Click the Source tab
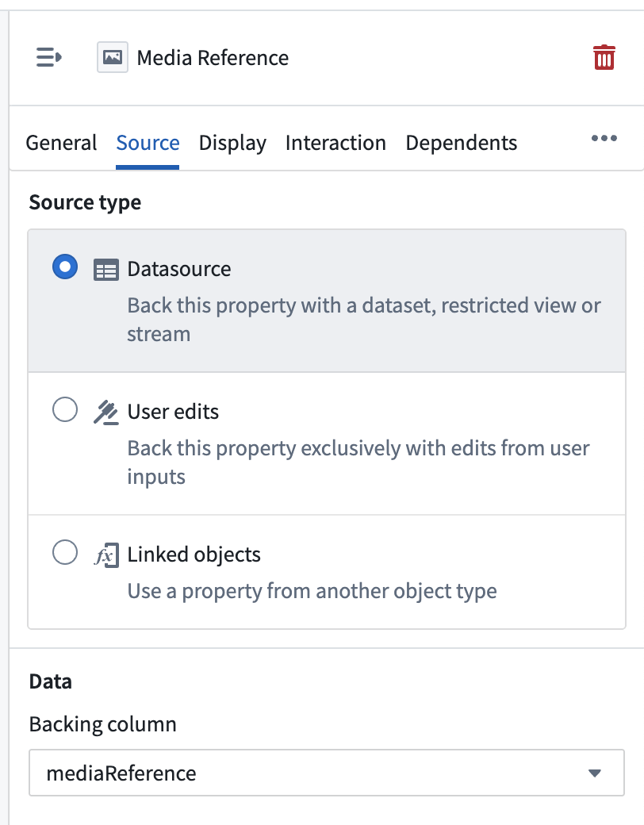The height and width of the screenshot is (825, 644). 148,143
